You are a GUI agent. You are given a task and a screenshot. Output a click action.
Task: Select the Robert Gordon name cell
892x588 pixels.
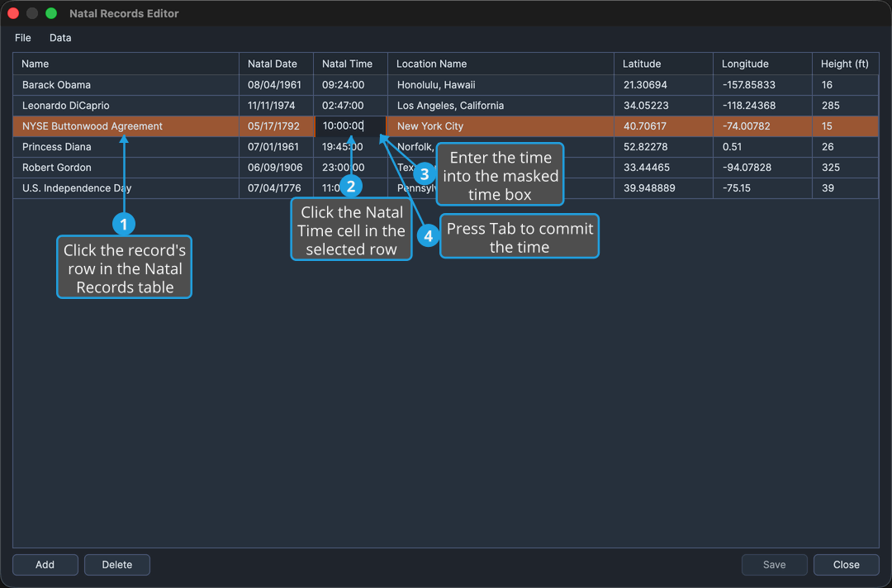[126, 167]
